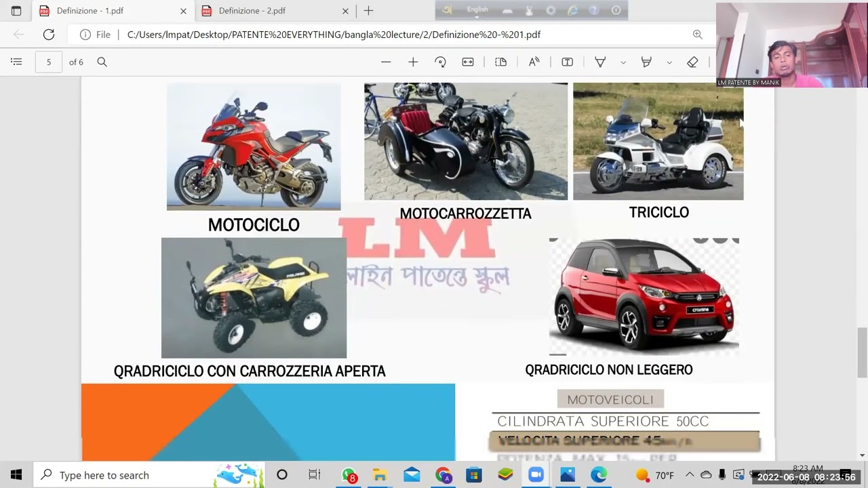Image resolution: width=868 pixels, height=488 pixels.
Task: Select the Add text tool
Action: (x=568, y=62)
